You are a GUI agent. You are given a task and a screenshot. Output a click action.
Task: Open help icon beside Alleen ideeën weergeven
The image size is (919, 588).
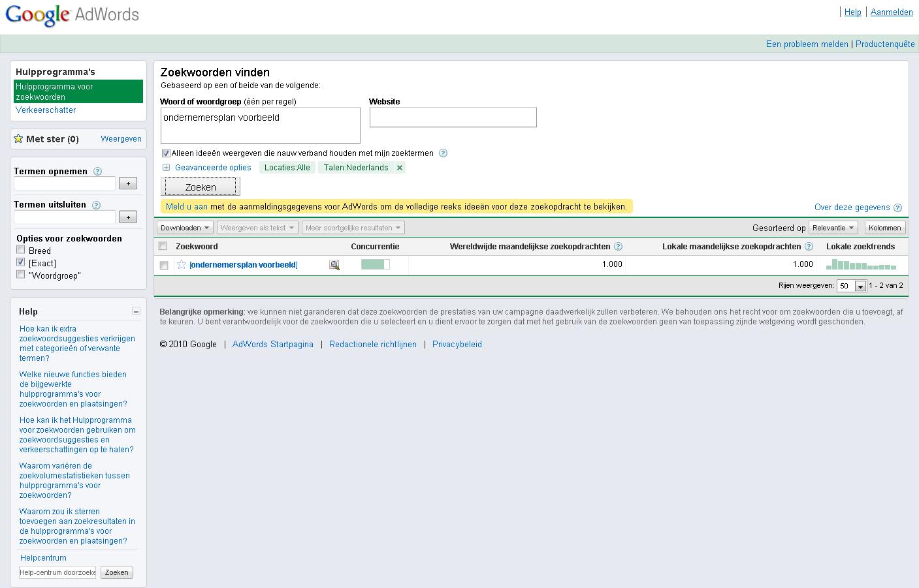(x=443, y=153)
